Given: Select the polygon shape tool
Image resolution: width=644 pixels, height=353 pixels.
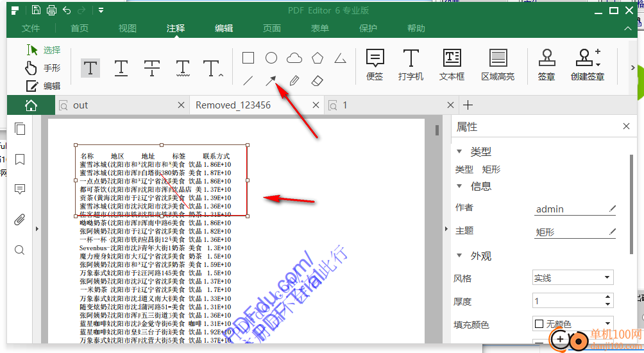Looking at the screenshot, I should [318, 58].
